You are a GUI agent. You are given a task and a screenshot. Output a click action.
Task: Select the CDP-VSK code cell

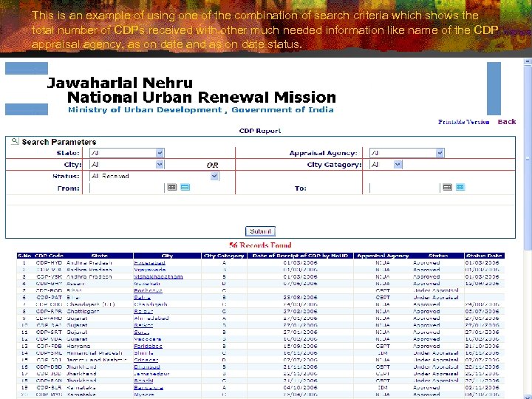tap(50, 277)
